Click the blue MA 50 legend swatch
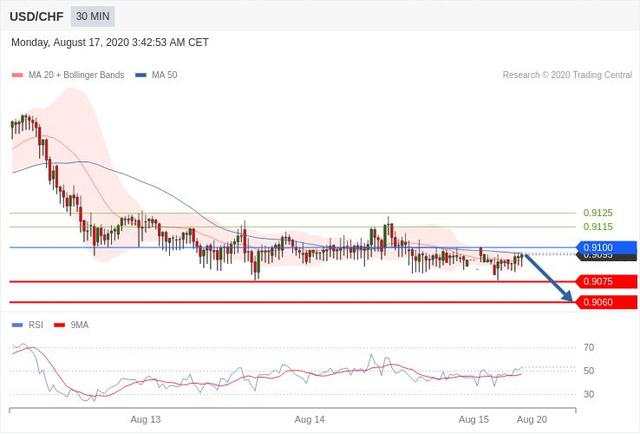The height and width of the screenshot is (434, 640). [x=141, y=75]
